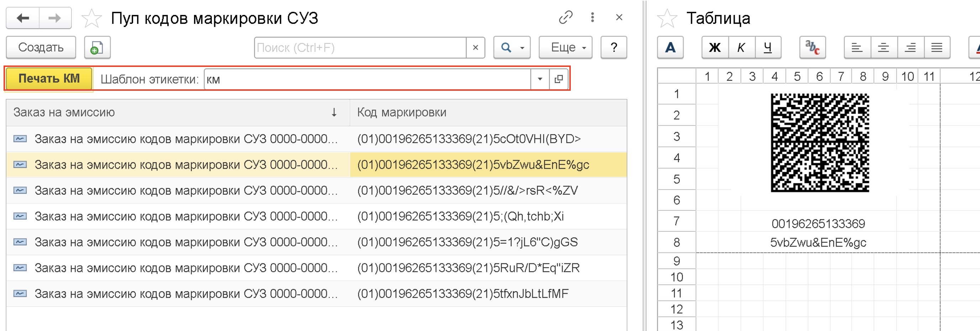This screenshot has width=980, height=331.
Task: Toggle italic К formatting in Таблица
Action: pyautogui.click(x=742, y=48)
